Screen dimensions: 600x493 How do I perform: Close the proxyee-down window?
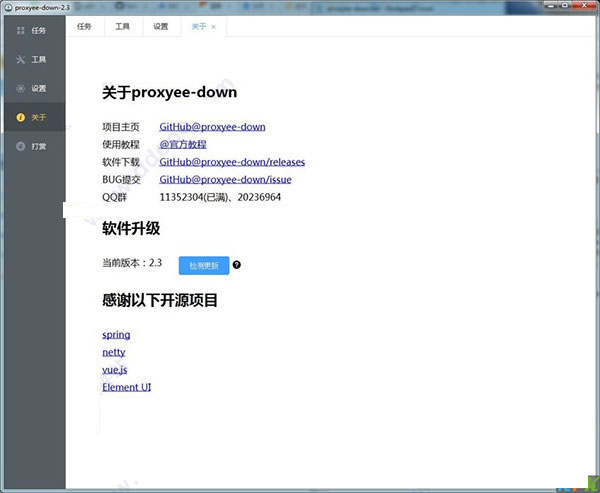[584, 5]
